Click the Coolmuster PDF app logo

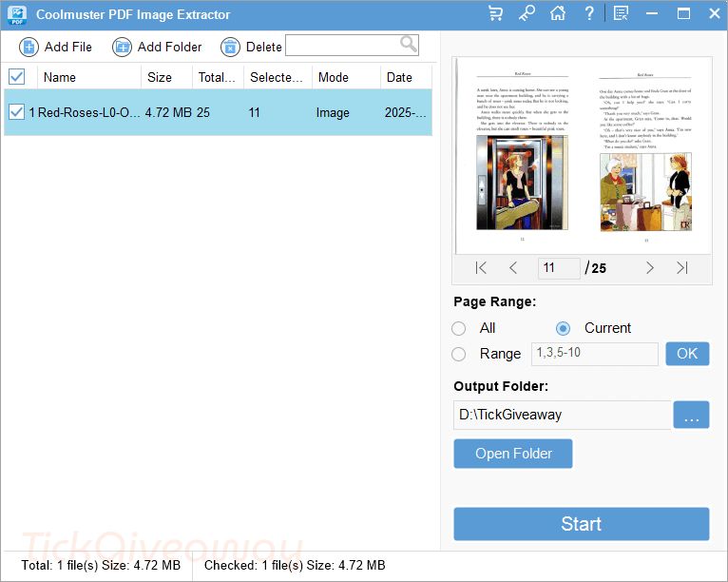coord(17,14)
